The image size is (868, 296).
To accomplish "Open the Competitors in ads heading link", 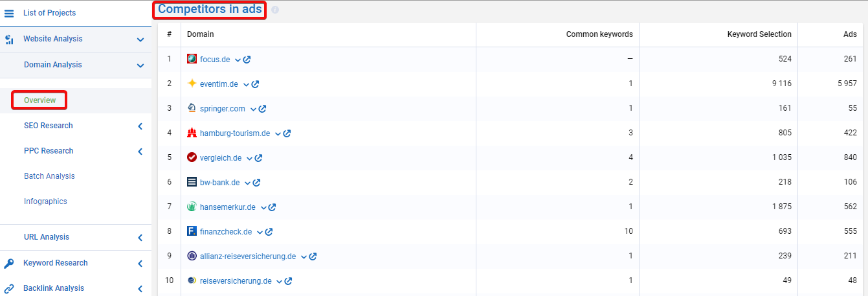I will tap(210, 9).
